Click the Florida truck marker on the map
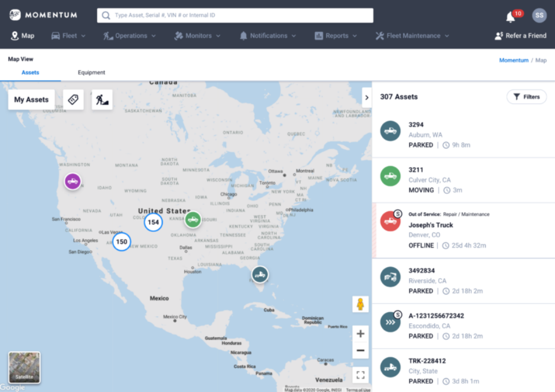Viewport: 555px width, 392px height. tap(260, 275)
